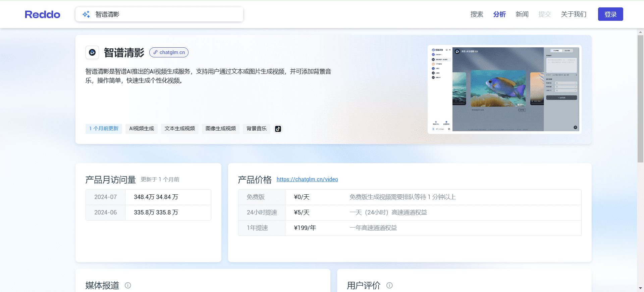
Task: Select the 文本生成视频 tag
Action: (x=180, y=129)
